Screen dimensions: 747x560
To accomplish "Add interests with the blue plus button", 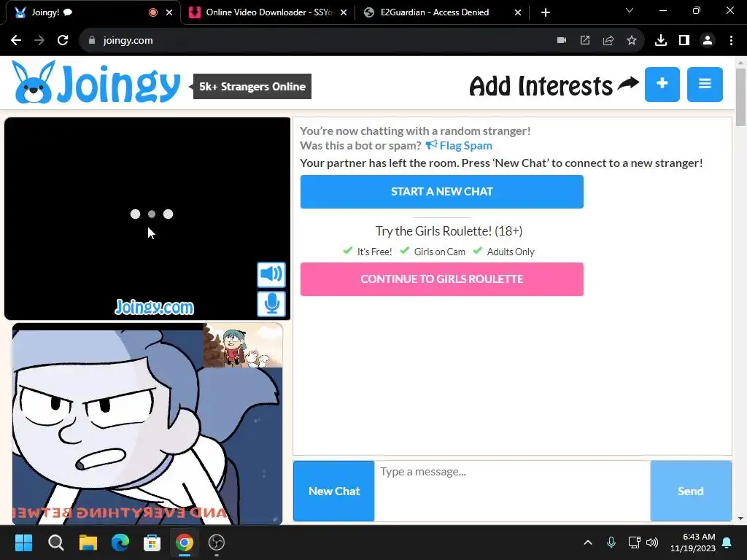I will click(x=662, y=85).
